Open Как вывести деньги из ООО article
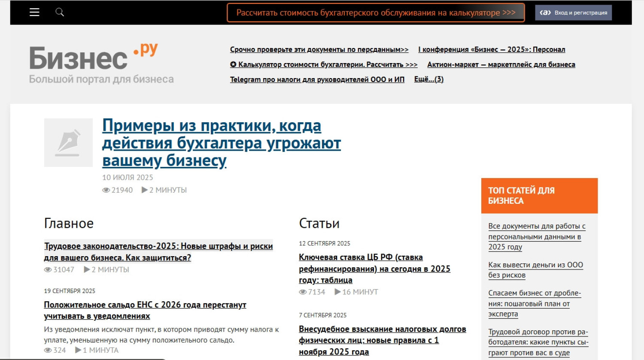This screenshot has height=360, width=644. click(535, 270)
